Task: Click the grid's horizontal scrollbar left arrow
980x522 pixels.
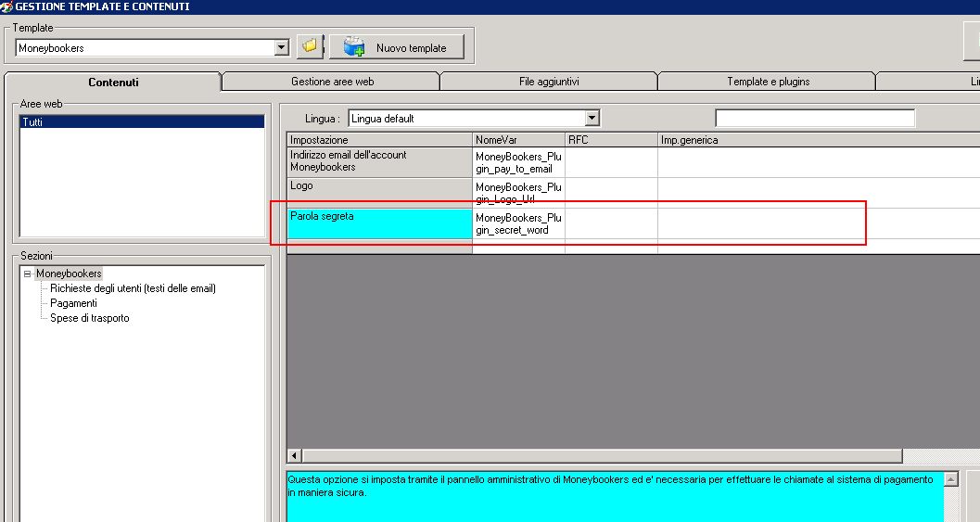Action: coord(295,456)
